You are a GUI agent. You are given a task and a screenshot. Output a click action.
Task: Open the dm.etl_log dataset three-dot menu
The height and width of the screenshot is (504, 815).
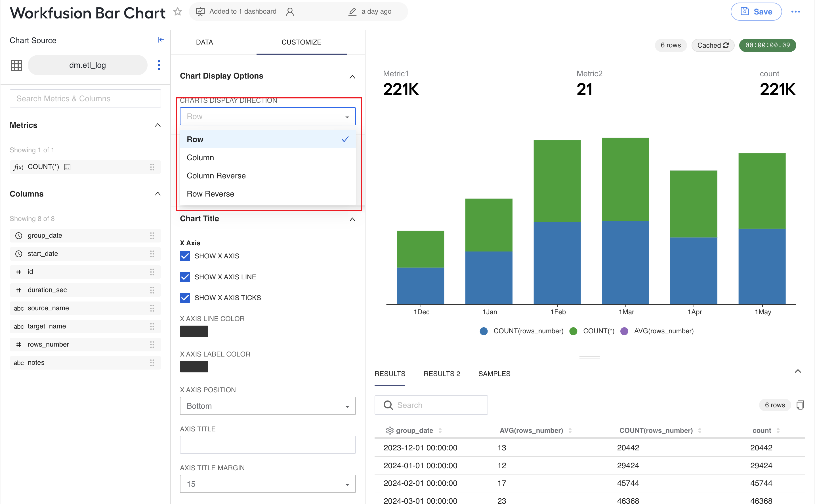pyautogui.click(x=159, y=65)
